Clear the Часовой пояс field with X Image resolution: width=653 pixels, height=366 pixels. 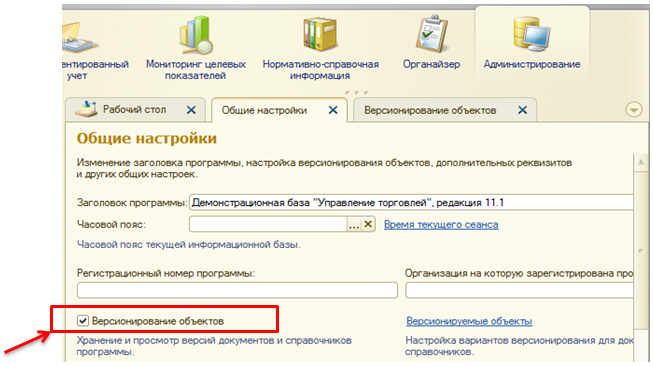pos(368,224)
